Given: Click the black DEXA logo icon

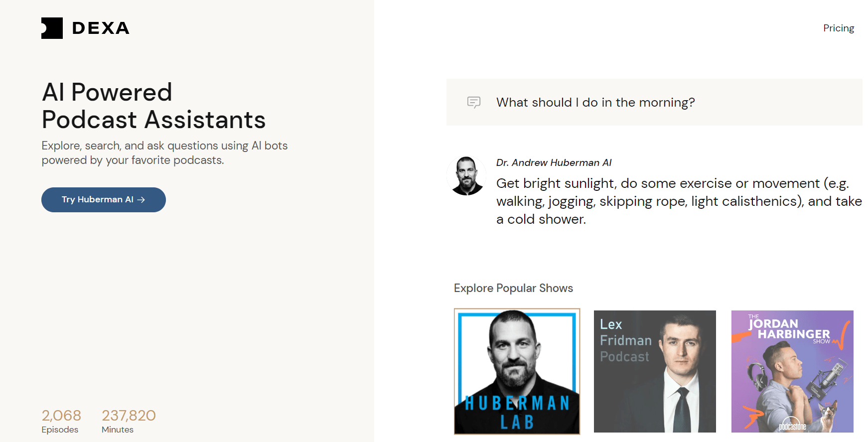Looking at the screenshot, I should tap(52, 28).
